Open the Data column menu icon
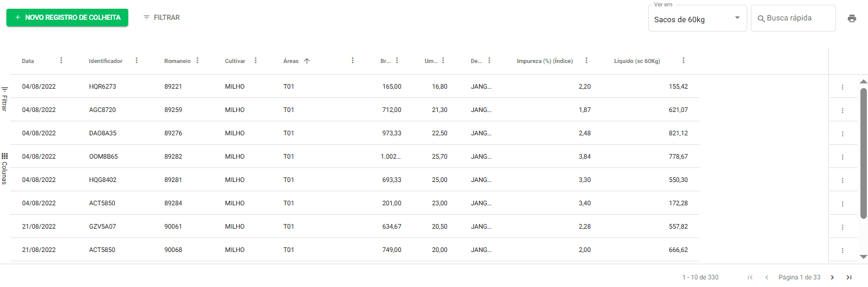868x287 pixels. click(x=61, y=61)
